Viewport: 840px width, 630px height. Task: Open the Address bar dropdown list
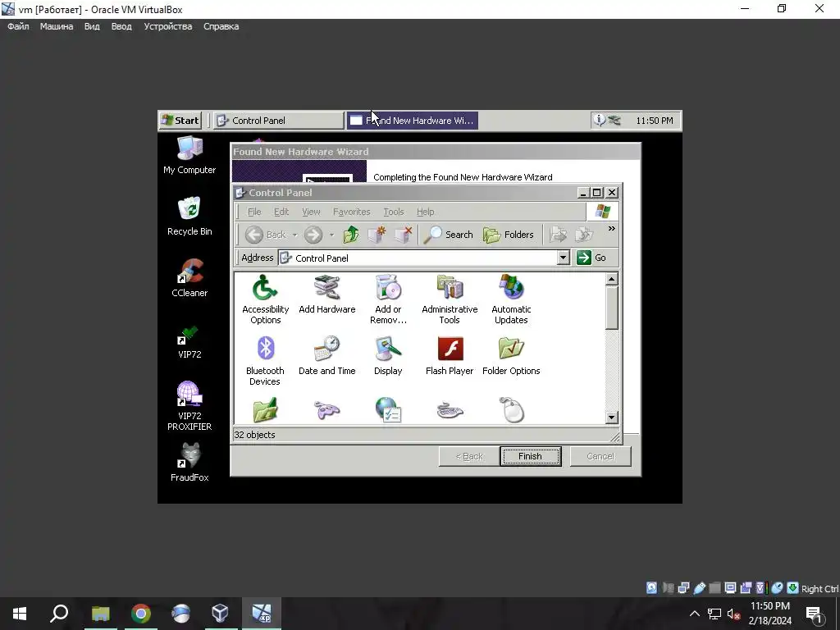pyautogui.click(x=563, y=258)
